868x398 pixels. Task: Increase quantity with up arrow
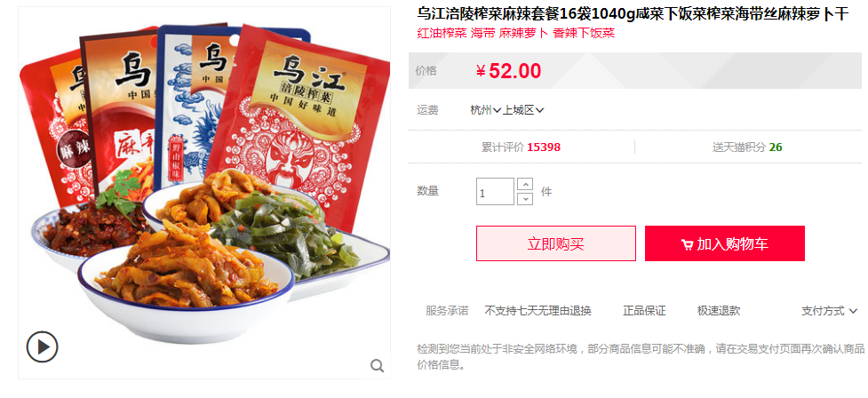click(525, 184)
